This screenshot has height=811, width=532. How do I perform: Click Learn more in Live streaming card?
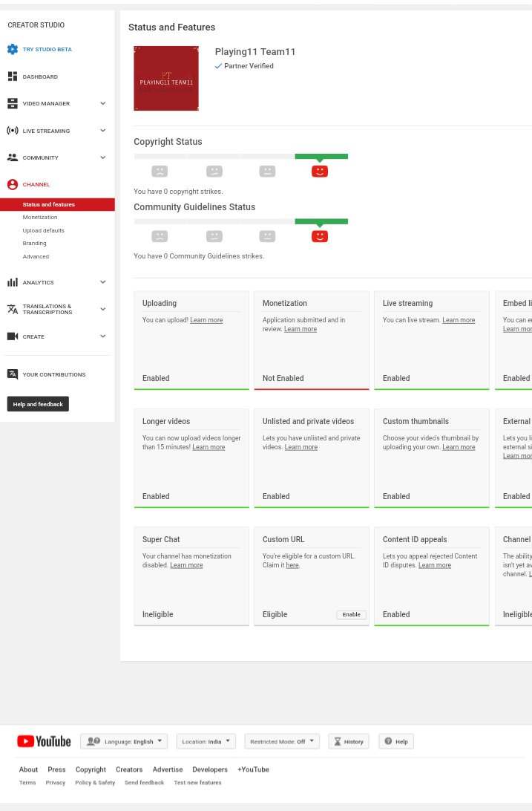click(459, 320)
